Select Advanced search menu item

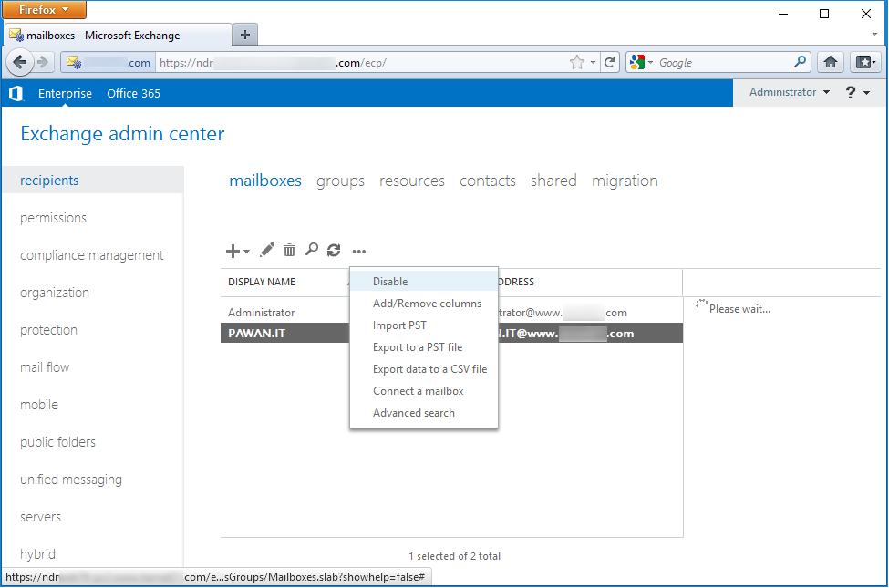pos(423,413)
